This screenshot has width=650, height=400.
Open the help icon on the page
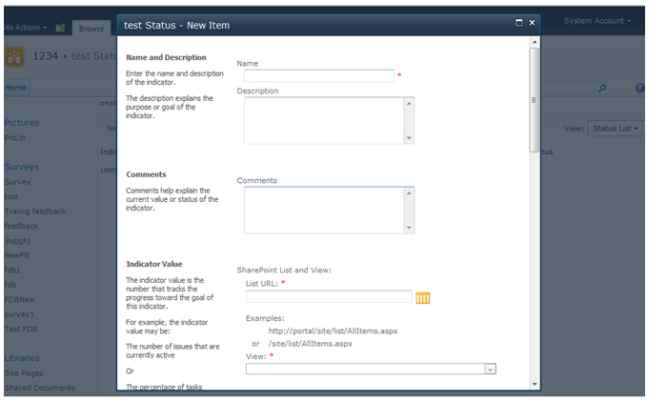coord(640,88)
